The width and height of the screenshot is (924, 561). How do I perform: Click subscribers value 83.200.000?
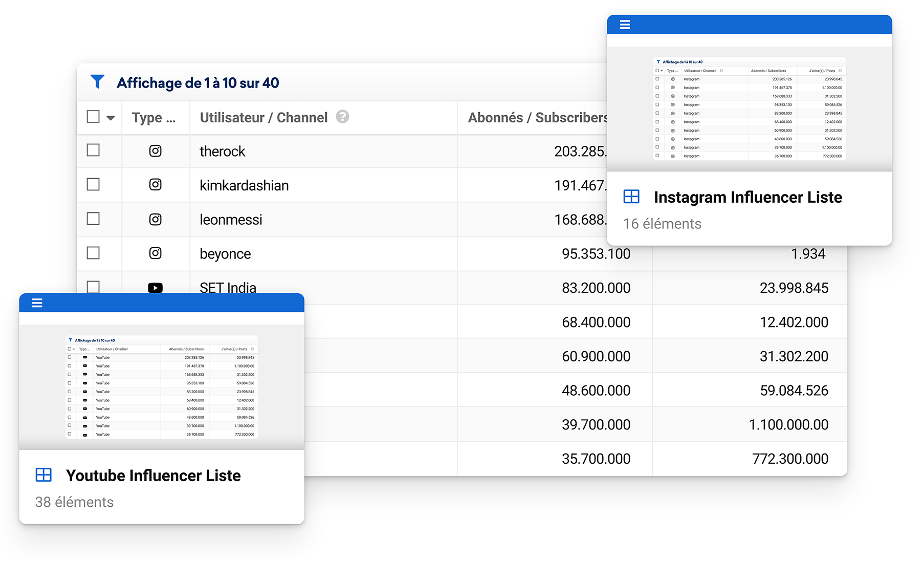pos(596,288)
